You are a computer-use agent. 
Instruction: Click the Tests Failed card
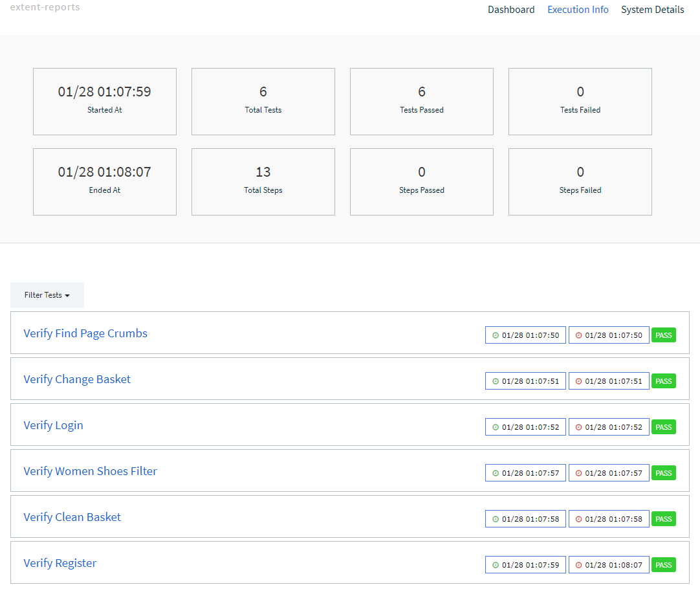pos(580,102)
